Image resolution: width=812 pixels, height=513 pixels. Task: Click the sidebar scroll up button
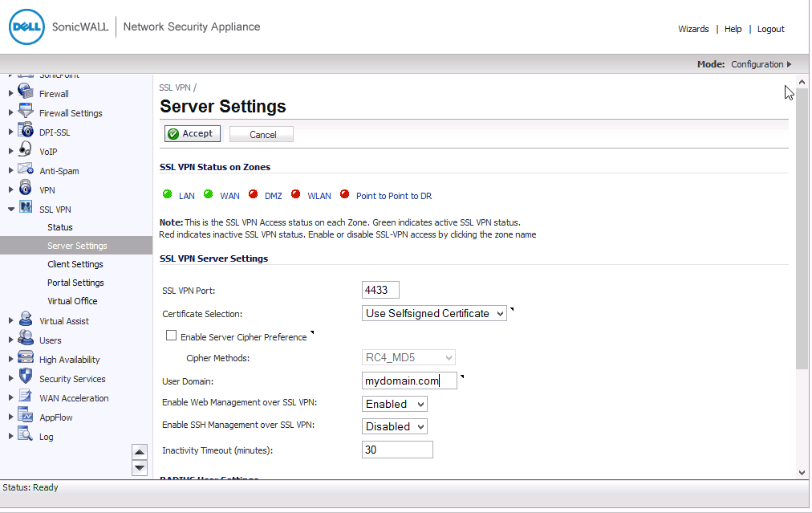140,452
